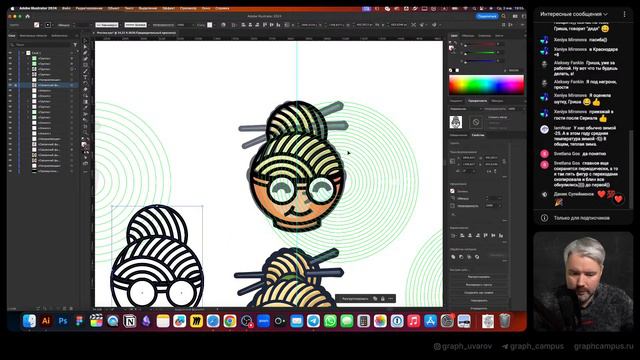Click the Home icon below the window controls

pyautogui.click(x=28, y=16)
